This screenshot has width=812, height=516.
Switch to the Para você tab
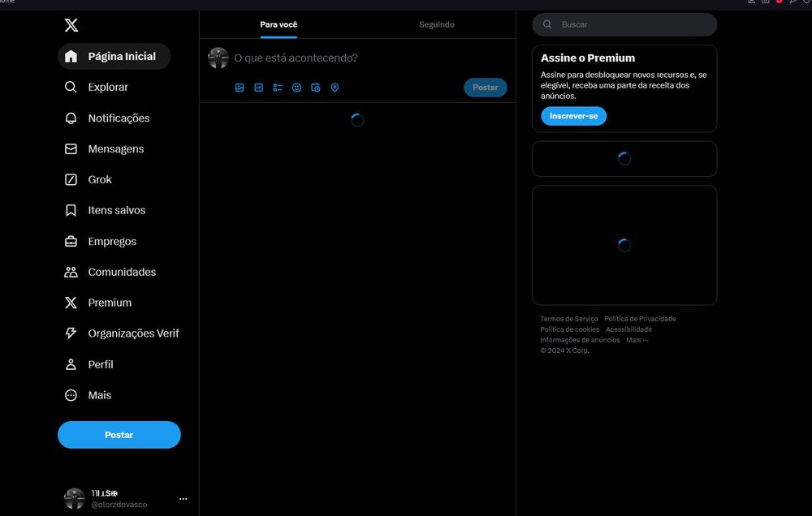point(279,24)
